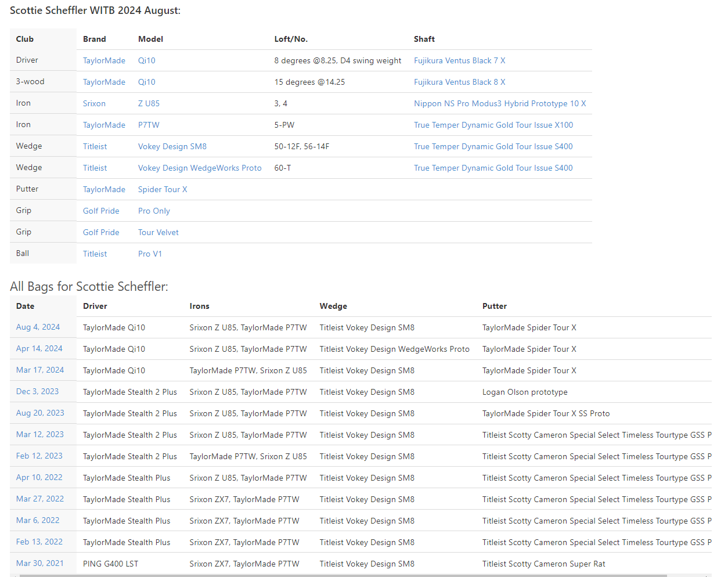Open the P7TW model link

tap(149, 125)
